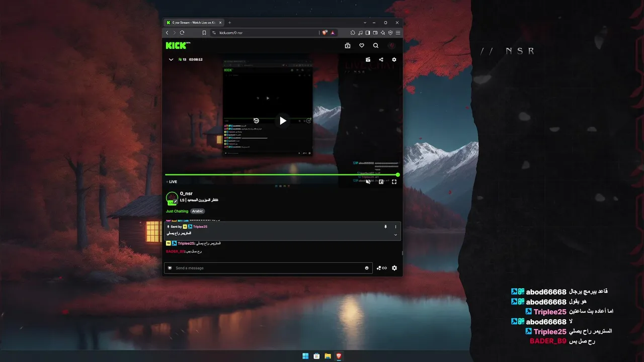Open video player settings gear

point(394,59)
